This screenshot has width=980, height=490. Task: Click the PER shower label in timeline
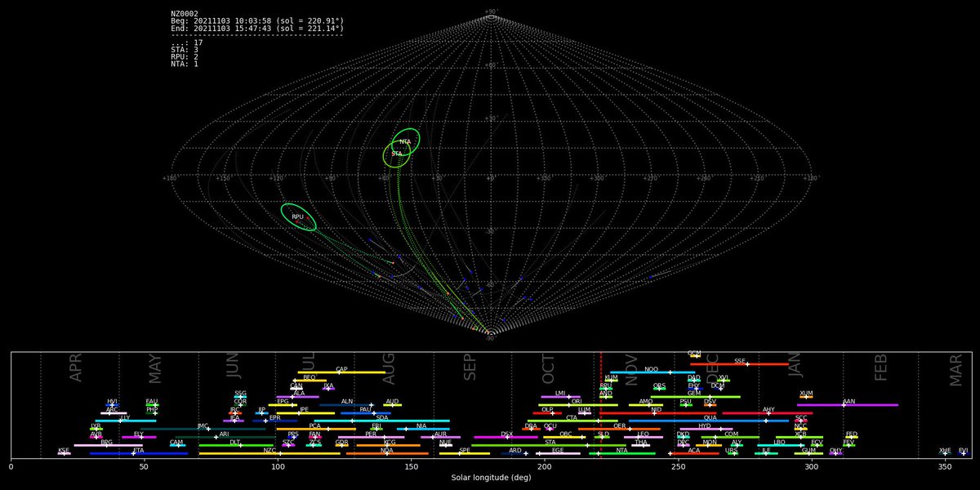(371, 434)
